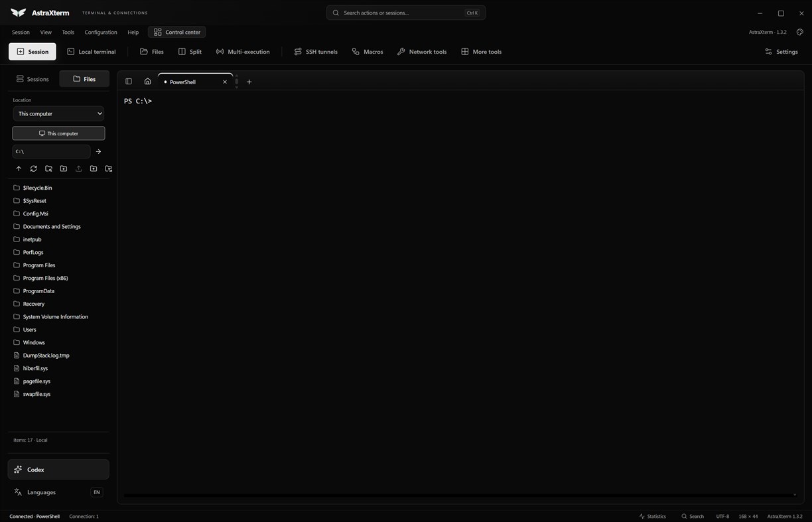This screenshot has width=812, height=522.
Task: Select the ProgramData folder
Action: point(58,291)
